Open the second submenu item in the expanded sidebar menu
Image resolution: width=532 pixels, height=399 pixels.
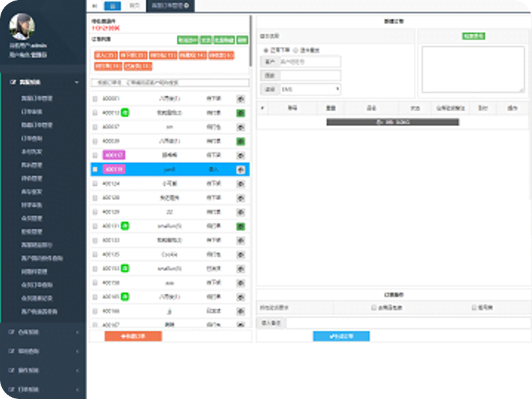[32, 112]
